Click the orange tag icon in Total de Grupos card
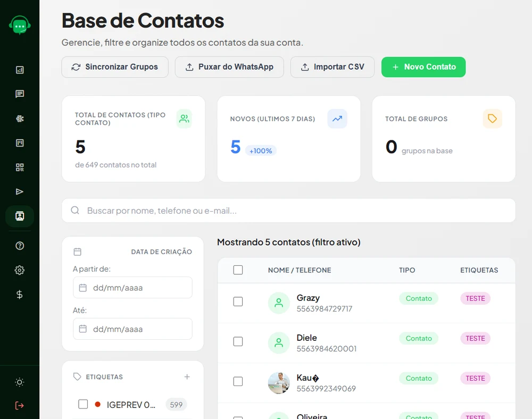The height and width of the screenshot is (419, 532). click(492, 119)
